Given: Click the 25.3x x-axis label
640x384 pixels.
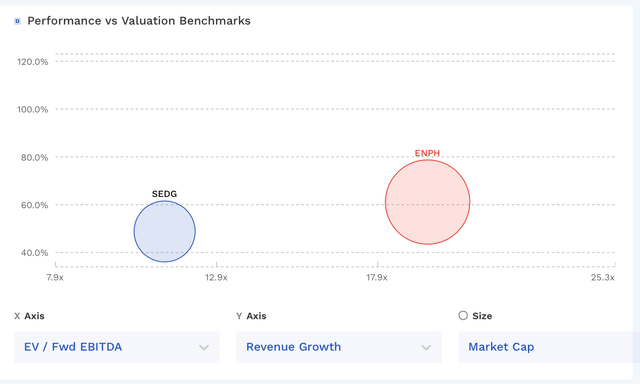Looking at the screenshot, I should click(603, 277).
